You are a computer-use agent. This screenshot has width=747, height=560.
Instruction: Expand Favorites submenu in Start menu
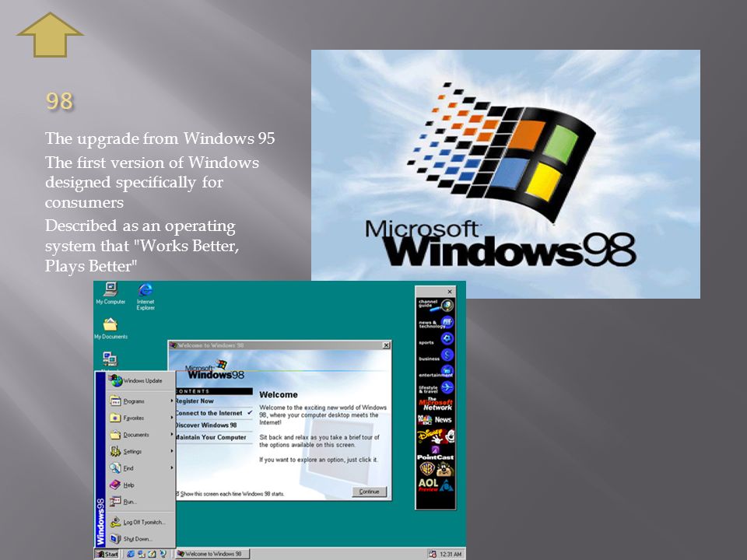coord(141,418)
